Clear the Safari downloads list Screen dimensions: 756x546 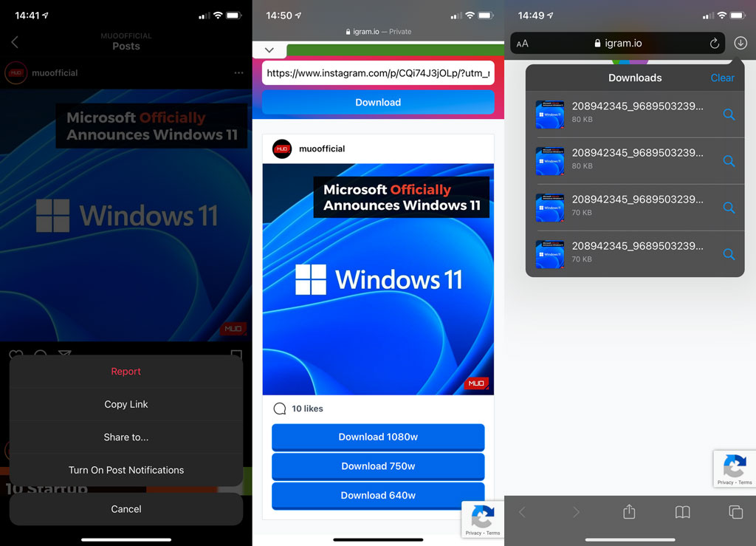(722, 78)
